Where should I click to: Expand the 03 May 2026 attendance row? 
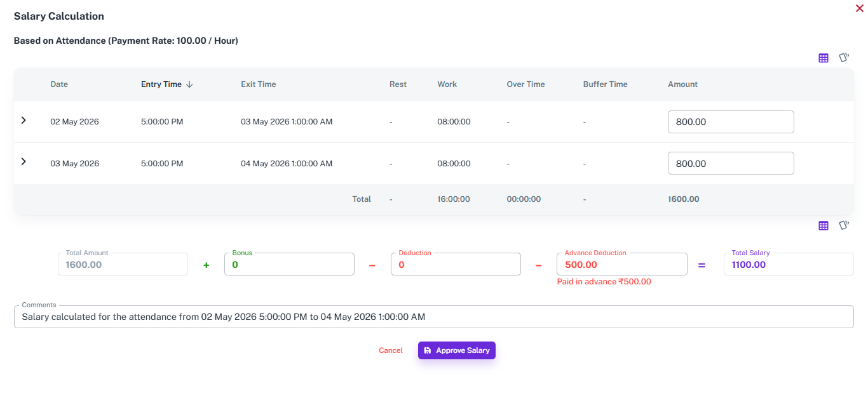(24, 162)
